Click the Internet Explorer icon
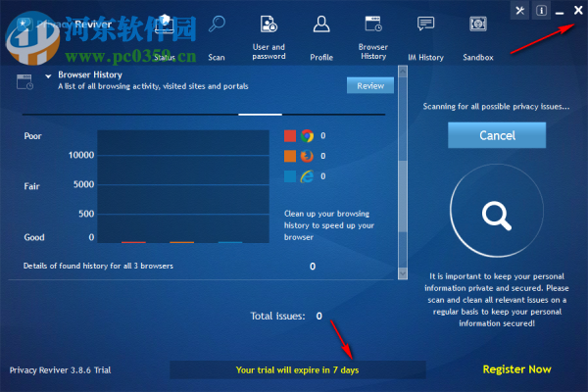The width and height of the screenshot is (588, 392). click(307, 176)
